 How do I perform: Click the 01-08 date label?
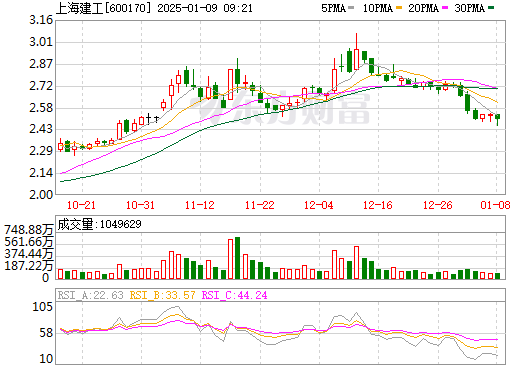[x=495, y=205]
